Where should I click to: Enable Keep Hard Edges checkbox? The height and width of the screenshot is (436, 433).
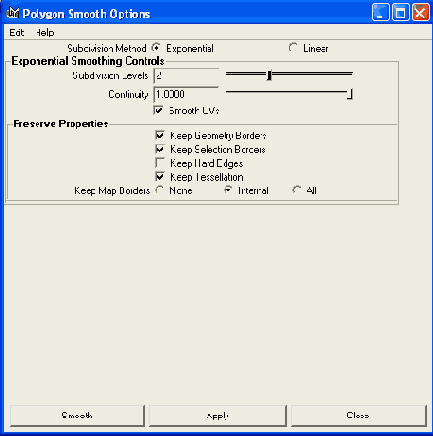pyautogui.click(x=160, y=163)
